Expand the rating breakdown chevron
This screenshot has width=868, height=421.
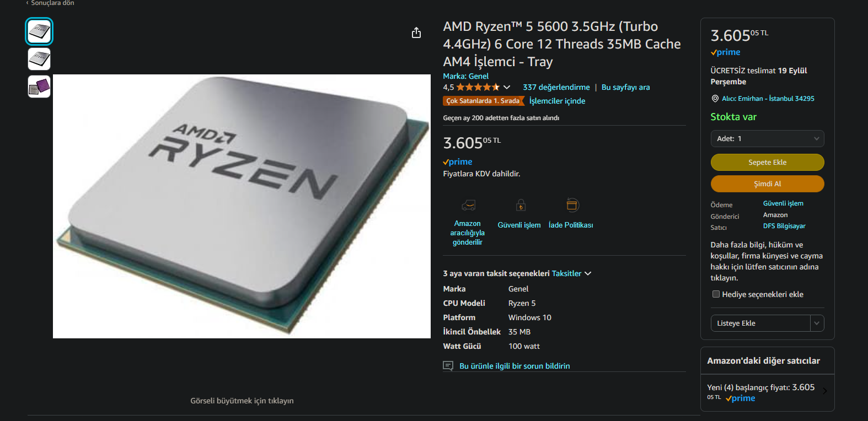tap(507, 87)
